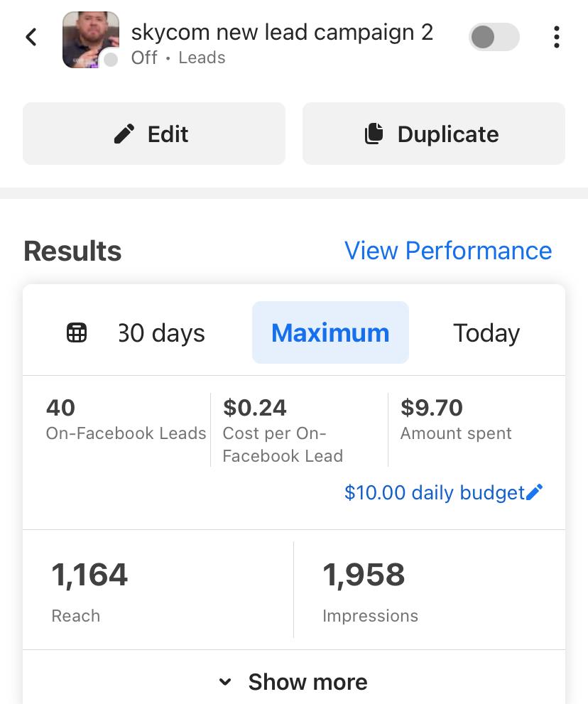Tap the Edit button
This screenshot has width=588, height=704.
click(x=154, y=134)
